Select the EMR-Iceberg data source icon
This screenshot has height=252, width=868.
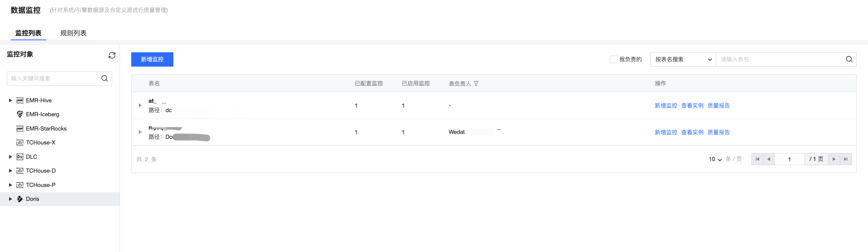[20, 114]
